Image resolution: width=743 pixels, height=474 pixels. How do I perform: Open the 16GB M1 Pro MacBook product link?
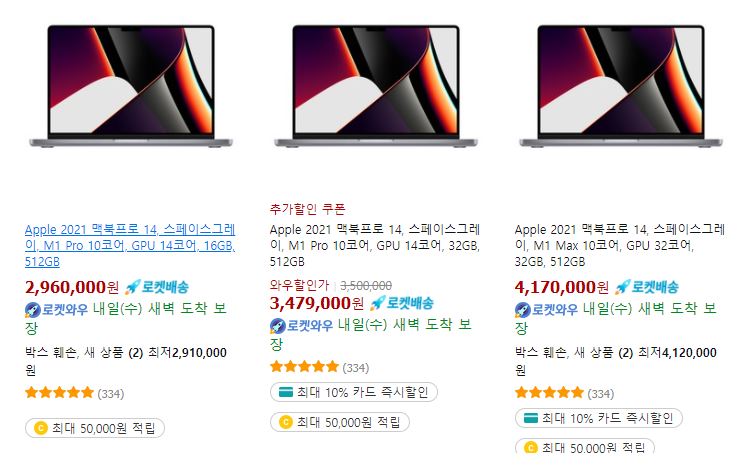coord(130,246)
